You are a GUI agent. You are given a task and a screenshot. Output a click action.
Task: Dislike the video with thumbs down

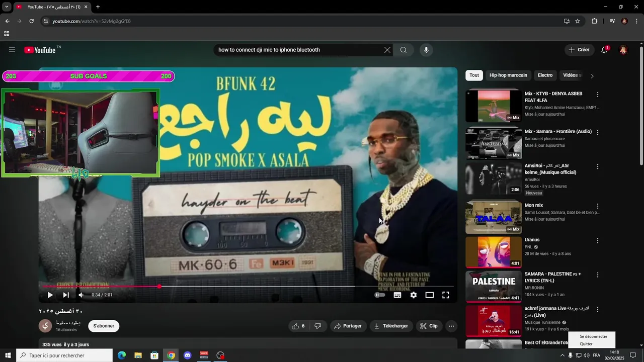point(317,326)
